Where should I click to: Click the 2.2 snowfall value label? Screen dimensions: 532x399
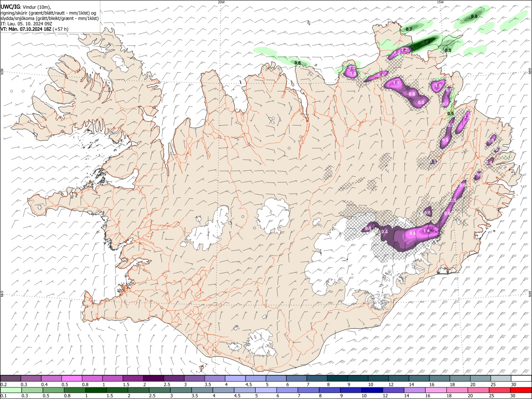[x=404, y=49]
